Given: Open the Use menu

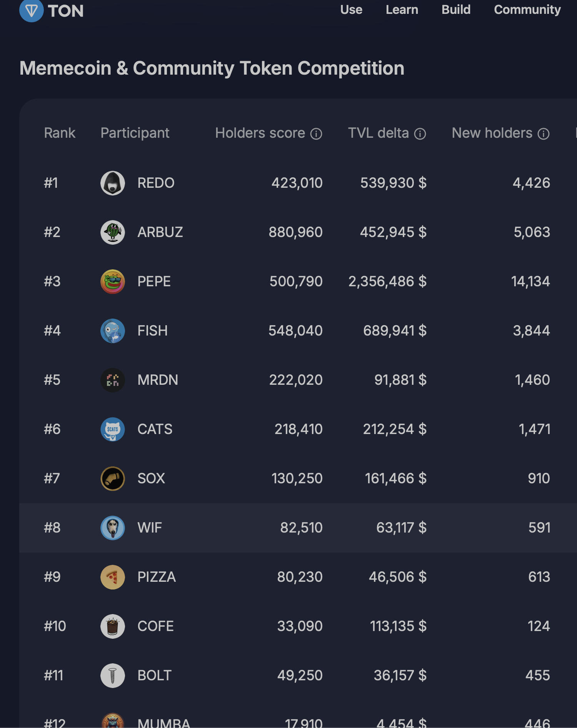Looking at the screenshot, I should (351, 10).
